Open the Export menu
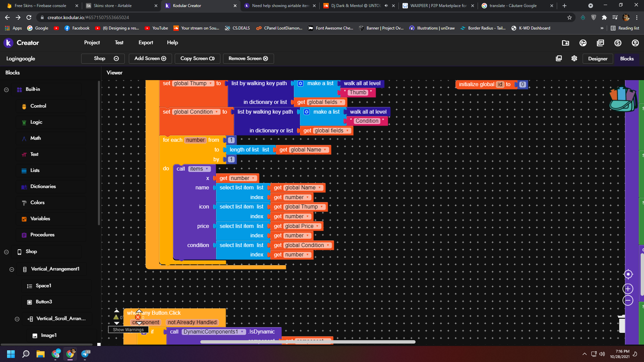Image resolution: width=644 pixels, height=362 pixels. click(146, 43)
